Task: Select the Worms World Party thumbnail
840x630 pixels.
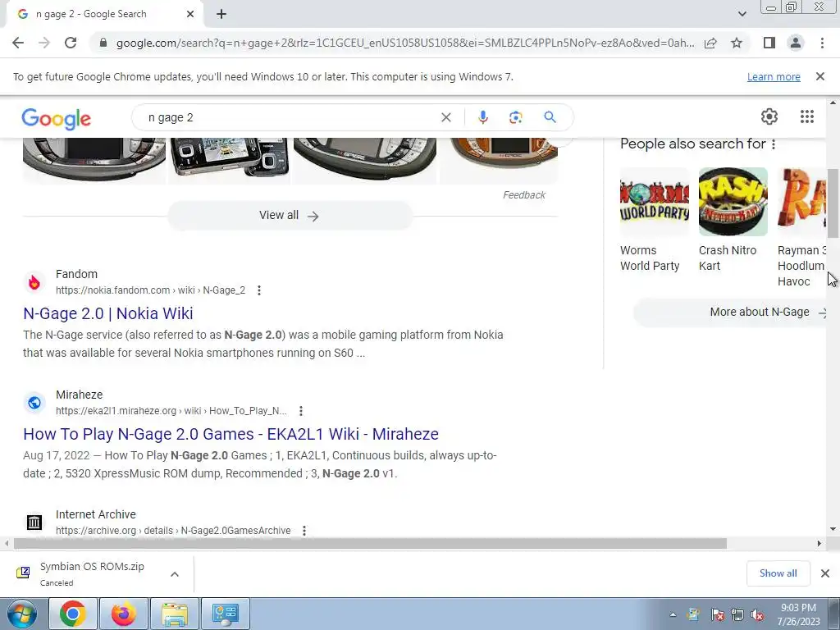Action: pos(654,202)
